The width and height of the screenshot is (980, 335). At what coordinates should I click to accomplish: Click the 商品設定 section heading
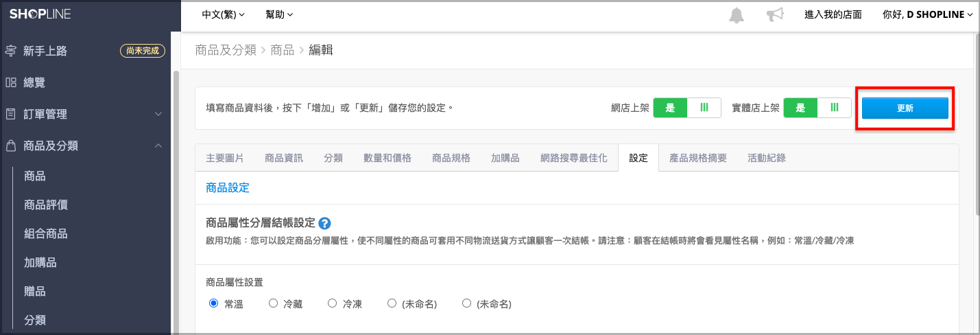228,187
